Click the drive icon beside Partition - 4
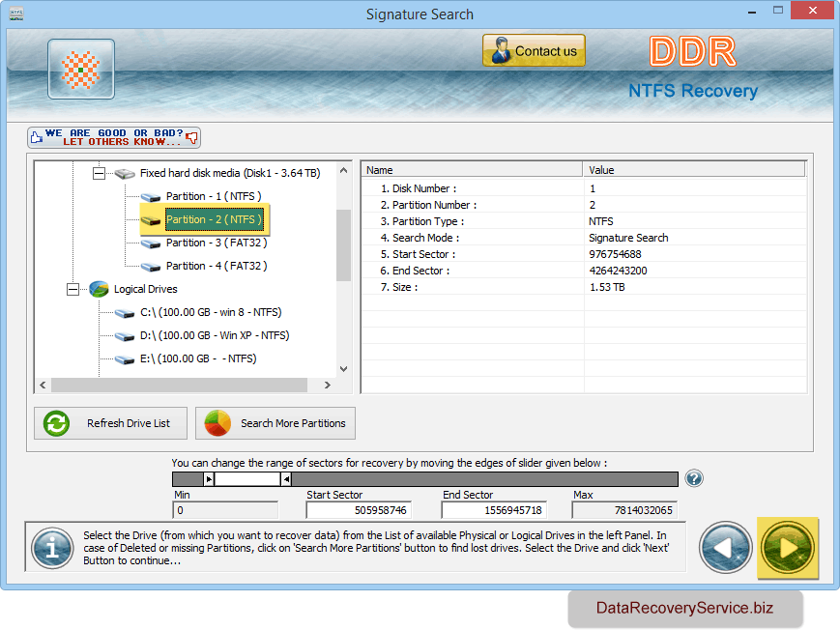The image size is (840, 630). click(151, 267)
